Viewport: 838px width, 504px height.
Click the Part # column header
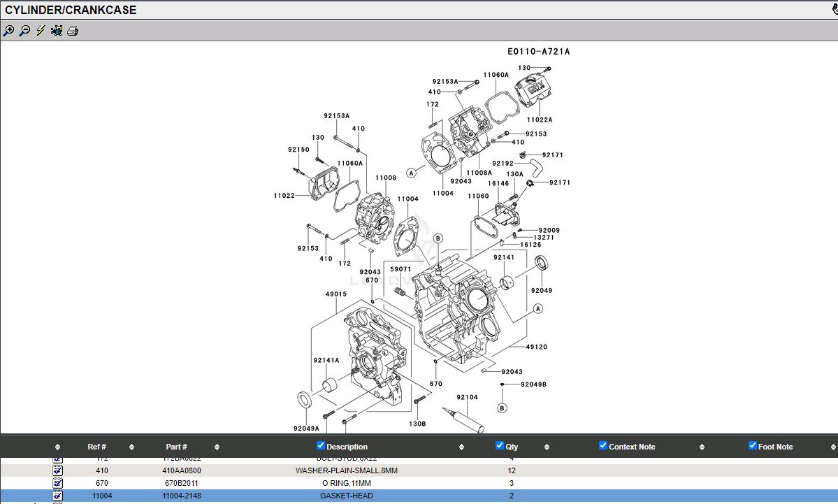tap(177, 447)
